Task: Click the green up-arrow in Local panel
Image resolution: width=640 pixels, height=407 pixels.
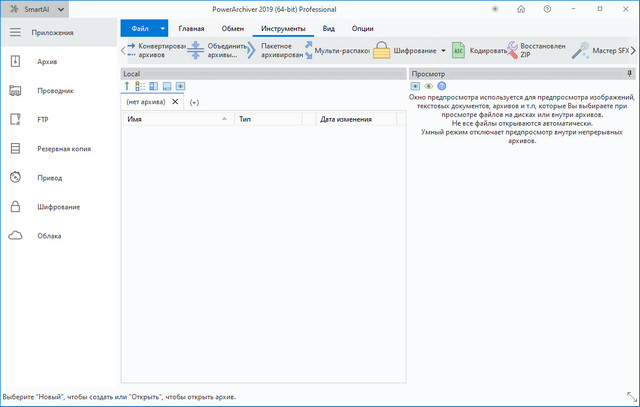Action: [x=127, y=86]
